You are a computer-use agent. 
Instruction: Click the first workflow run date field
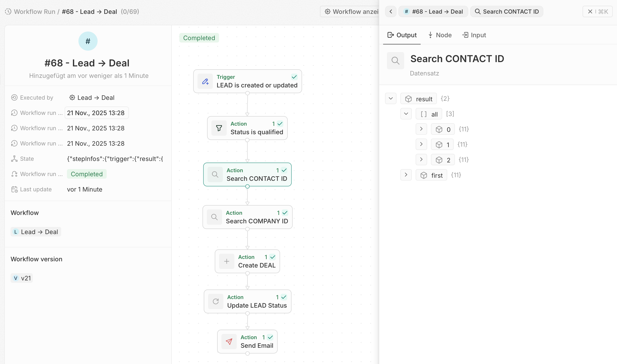tap(96, 113)
